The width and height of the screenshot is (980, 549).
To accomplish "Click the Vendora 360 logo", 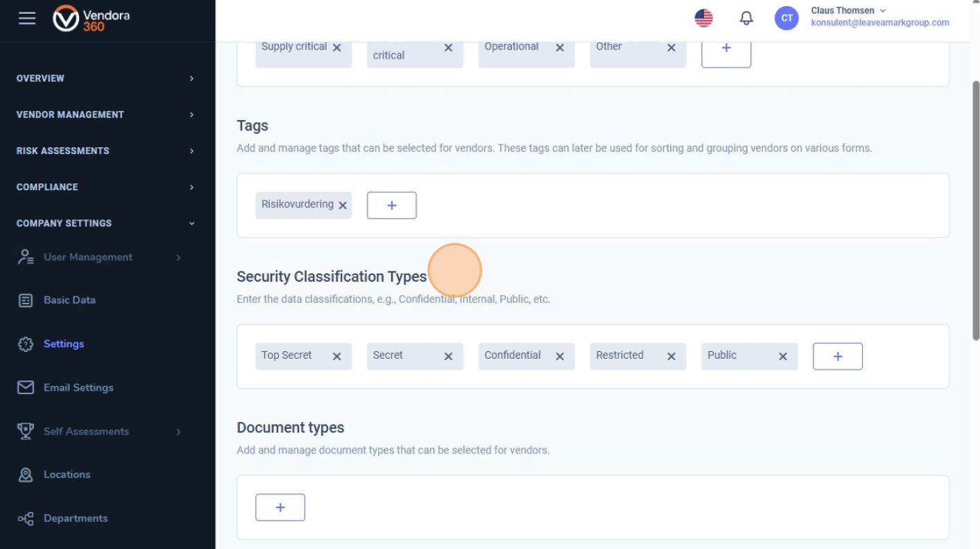I will [92, 19].
